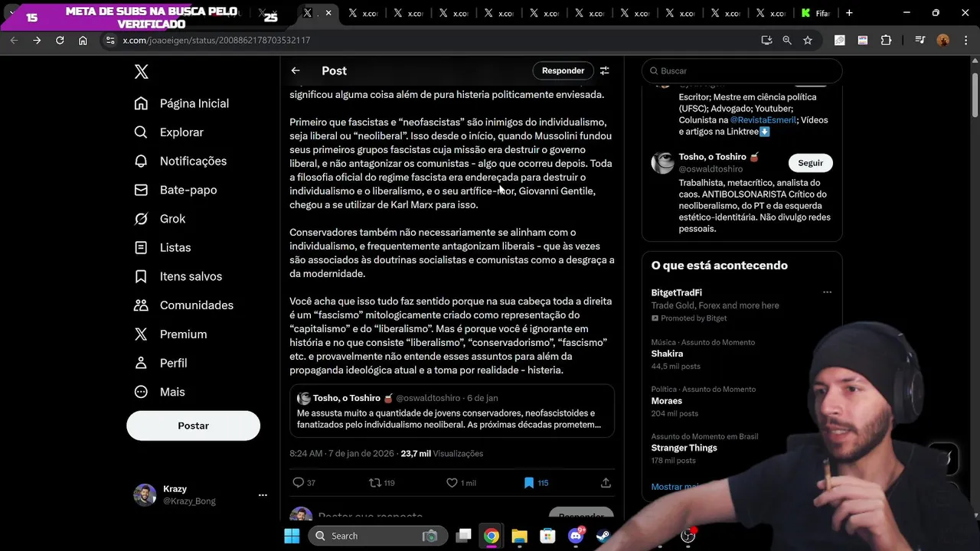Click the zoom magnifier icon in address bar
Image resolution: width=980 pixels, height=551 pixels.
coord(787,40)
